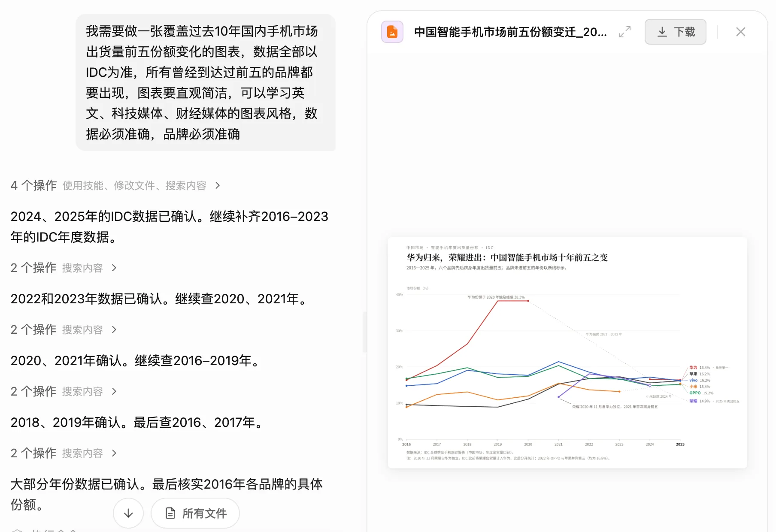Click the 荣耀 14.9% legend entry

700,401
